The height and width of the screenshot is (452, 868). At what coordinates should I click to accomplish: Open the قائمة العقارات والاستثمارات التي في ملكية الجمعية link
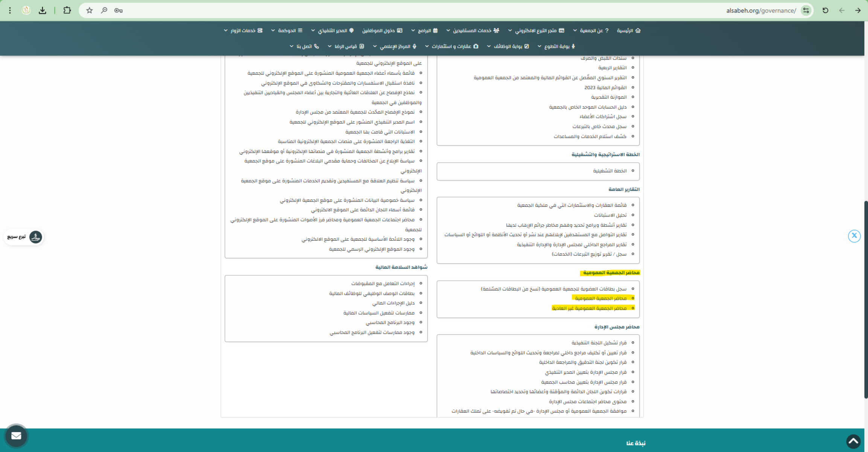(x=572, y=205)
